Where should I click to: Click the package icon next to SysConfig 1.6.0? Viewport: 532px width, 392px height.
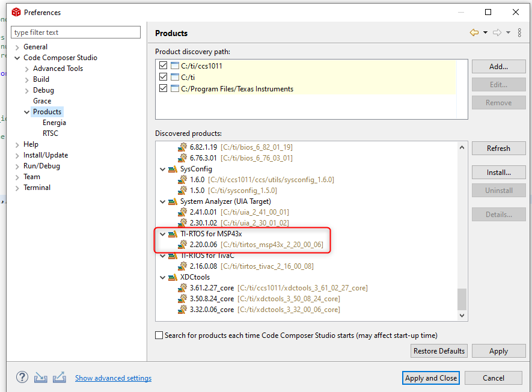point(182,179)
